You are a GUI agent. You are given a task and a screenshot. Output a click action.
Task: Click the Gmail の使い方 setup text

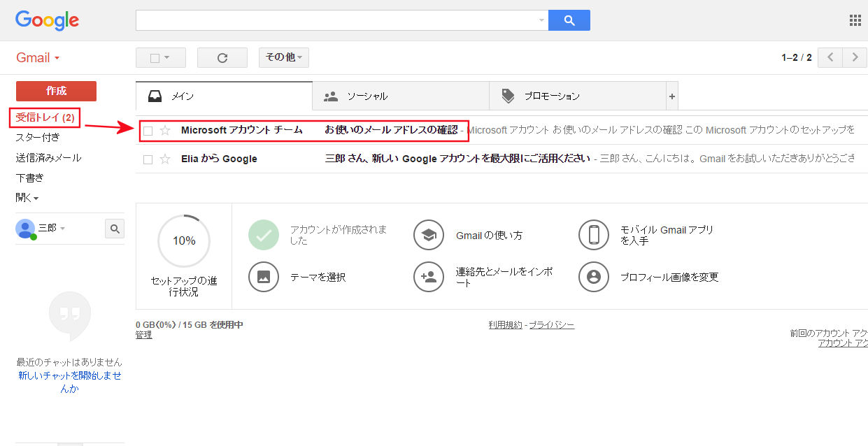(489, 236)
